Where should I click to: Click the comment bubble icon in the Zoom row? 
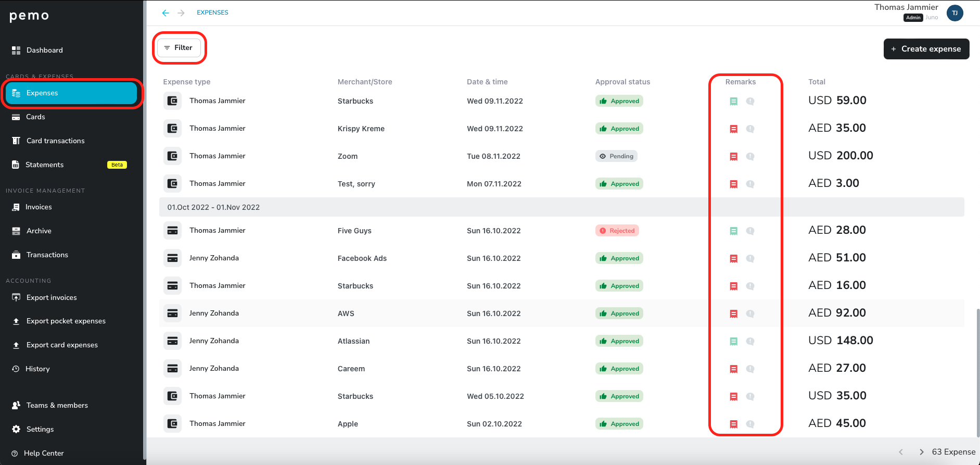(750, 156)
